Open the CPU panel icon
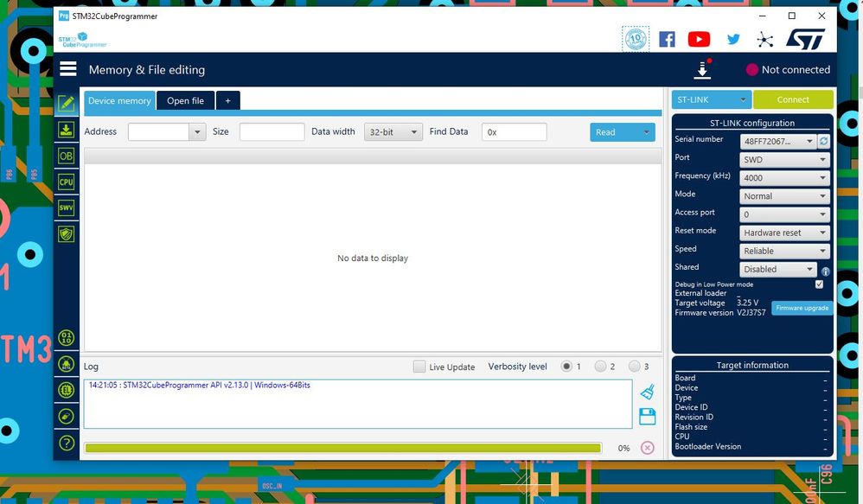The height and width of the screenshot is (504, 863). point(66,182)
